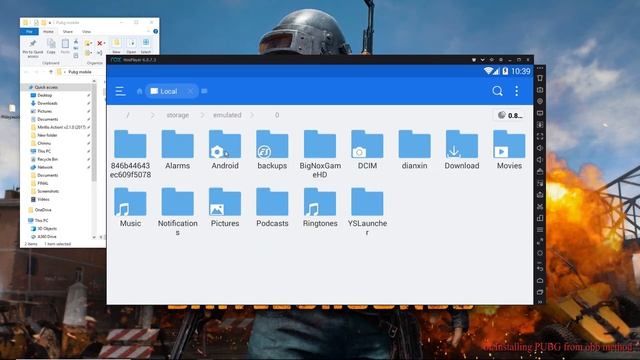
Task: Select the 0 path segment
Action: 277,115
